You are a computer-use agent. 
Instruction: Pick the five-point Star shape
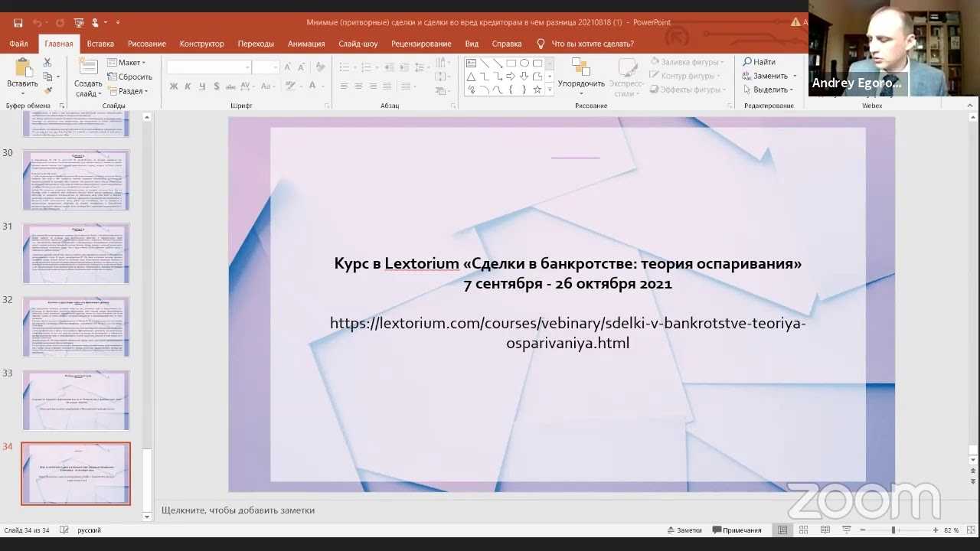tap(537, 90)
